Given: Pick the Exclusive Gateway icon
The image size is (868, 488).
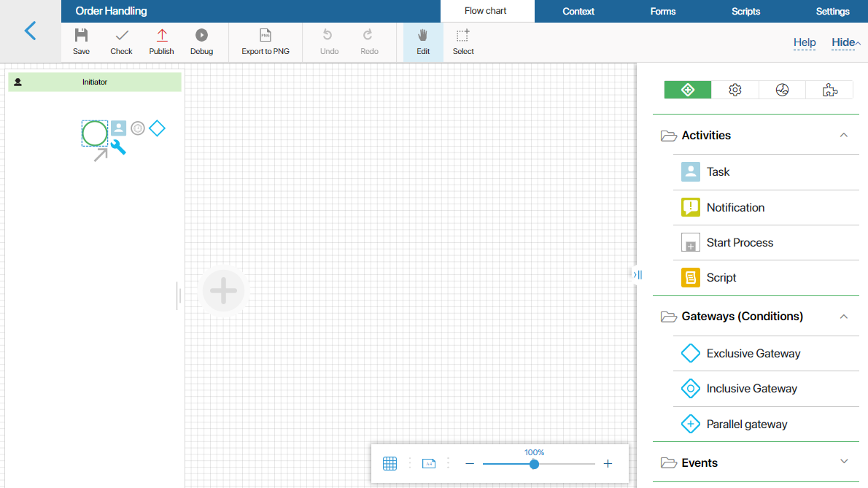Looking at the screenshot, I should [x=690, y=353].
